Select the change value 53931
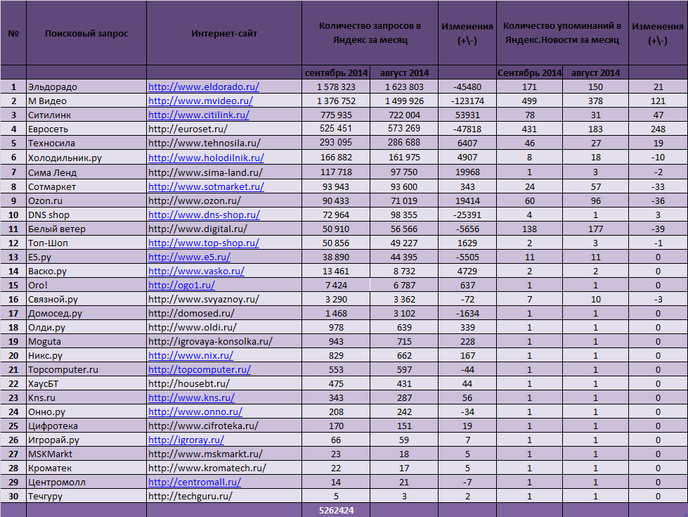The image size is (688, 517). [467, 115]
